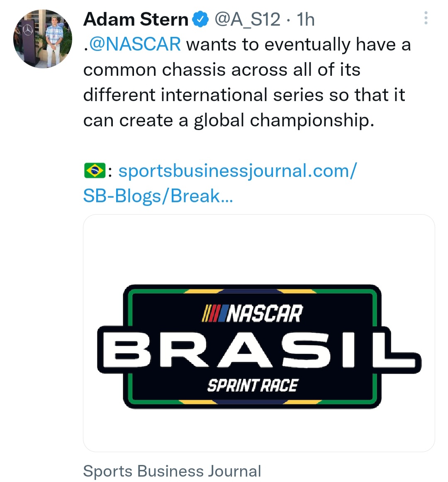Click the NASCAR color bars in the logo
This screenshot has width=448, height=482.
[x=214, y=314]
